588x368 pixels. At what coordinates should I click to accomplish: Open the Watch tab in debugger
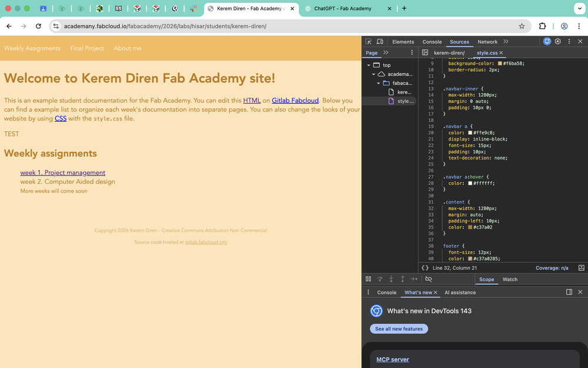[510, 279]
